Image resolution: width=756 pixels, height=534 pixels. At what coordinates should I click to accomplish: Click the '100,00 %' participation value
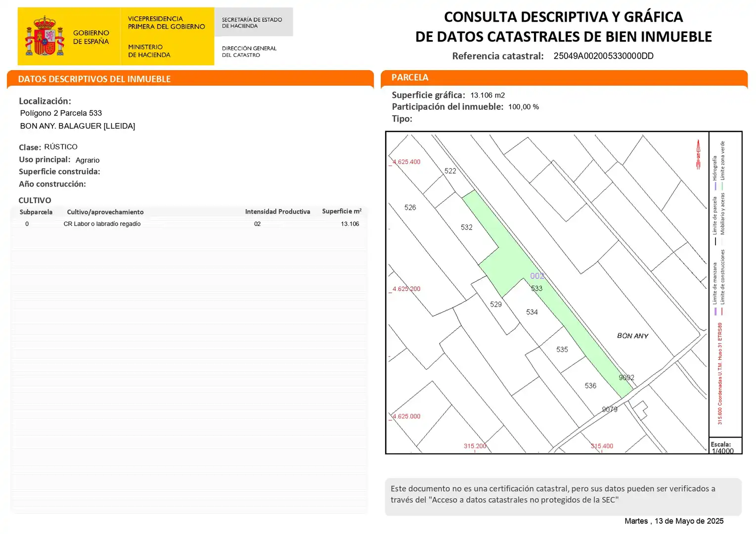tap(524, 107)
